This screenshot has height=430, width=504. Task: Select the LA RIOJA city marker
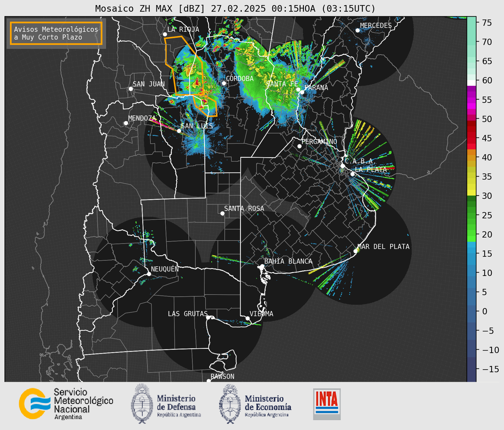click(x=165, y=34)
